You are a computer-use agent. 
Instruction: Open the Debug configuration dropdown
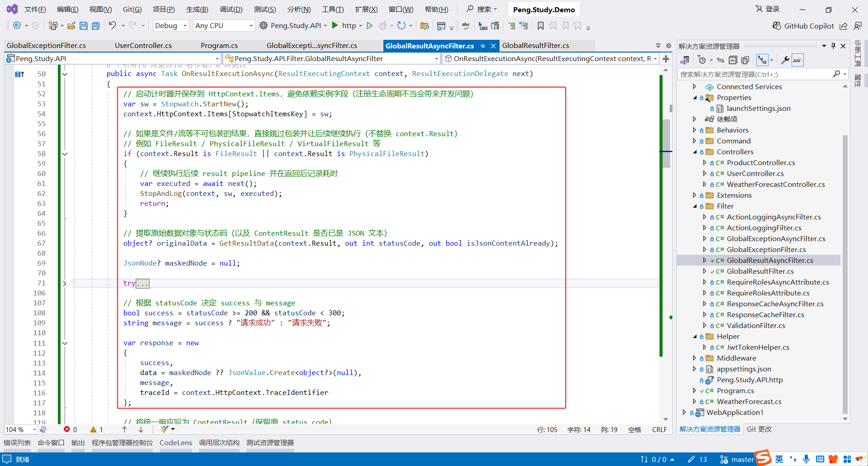coord(171,26)
